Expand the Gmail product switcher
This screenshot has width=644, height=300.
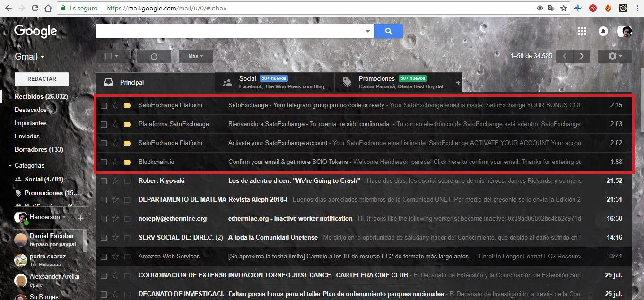(x=29, y=57)
